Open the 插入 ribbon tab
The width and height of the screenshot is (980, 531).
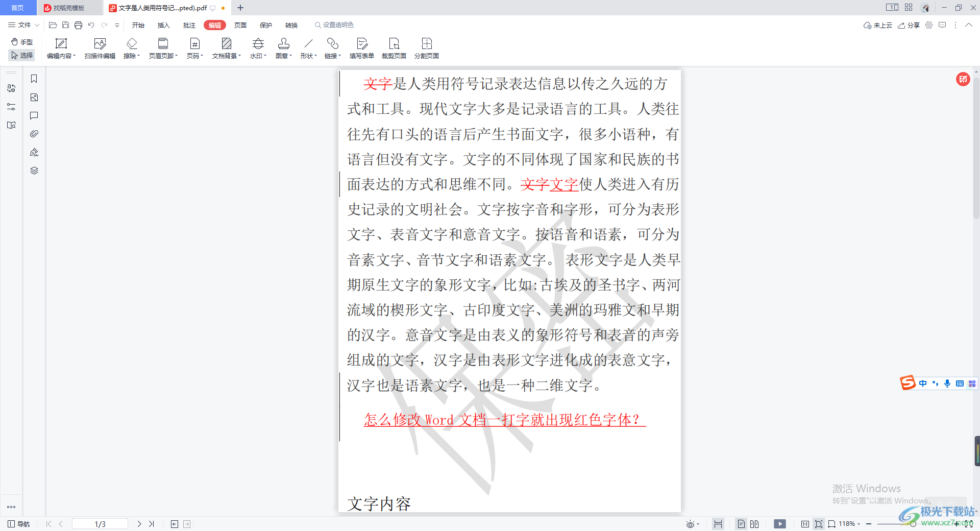click(164, 25)
